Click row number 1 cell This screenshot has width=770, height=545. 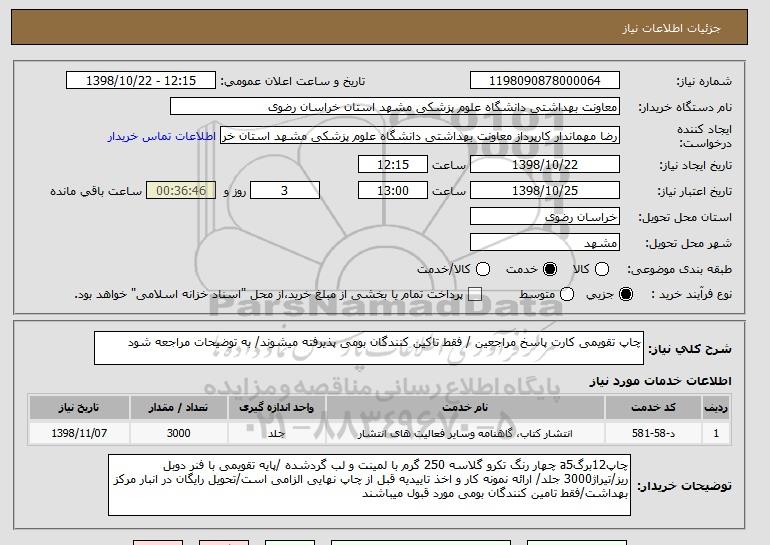click(716, 434)
